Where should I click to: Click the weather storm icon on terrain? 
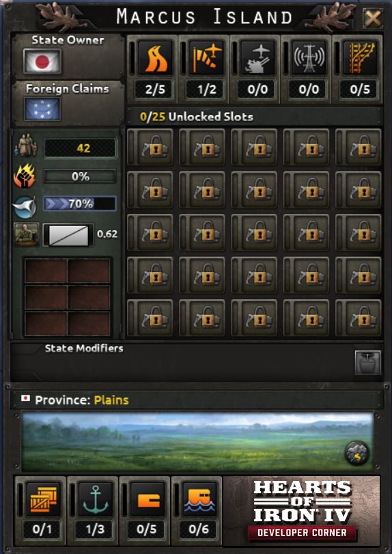tap(356, 454)
